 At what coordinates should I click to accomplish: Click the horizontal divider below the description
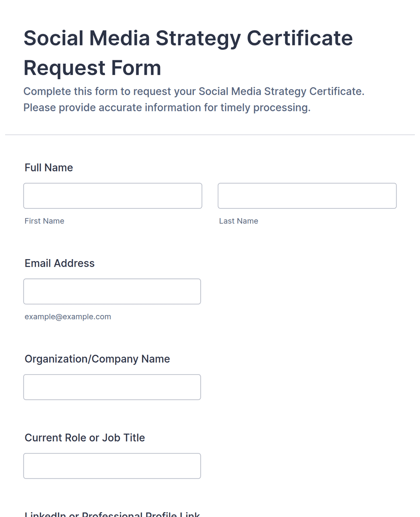pos(210,135)
